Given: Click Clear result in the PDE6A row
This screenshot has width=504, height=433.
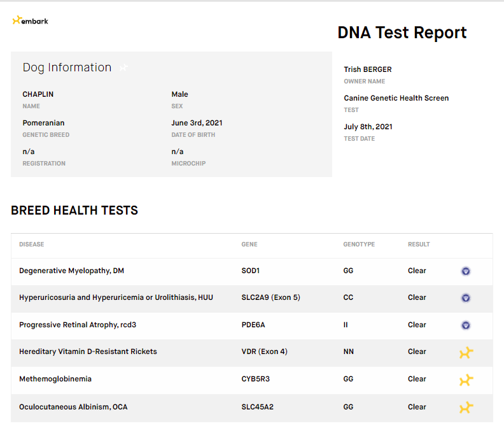Looking at the screenshot, I should click(417, 325).
